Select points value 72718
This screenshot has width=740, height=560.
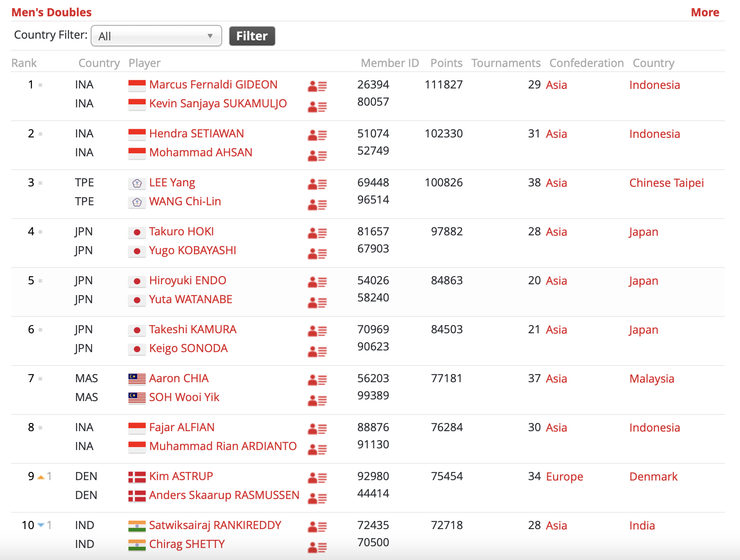tap(446, 525)
